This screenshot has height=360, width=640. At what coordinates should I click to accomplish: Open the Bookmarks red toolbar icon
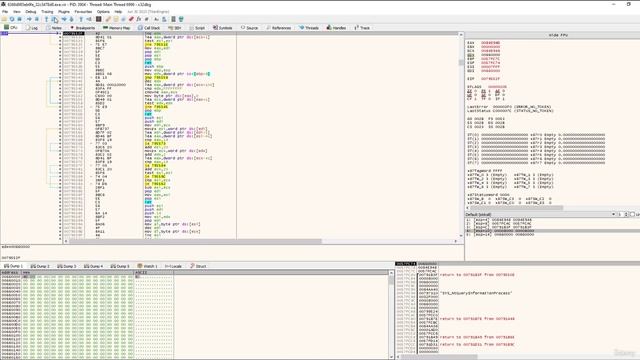coord(131,19)
